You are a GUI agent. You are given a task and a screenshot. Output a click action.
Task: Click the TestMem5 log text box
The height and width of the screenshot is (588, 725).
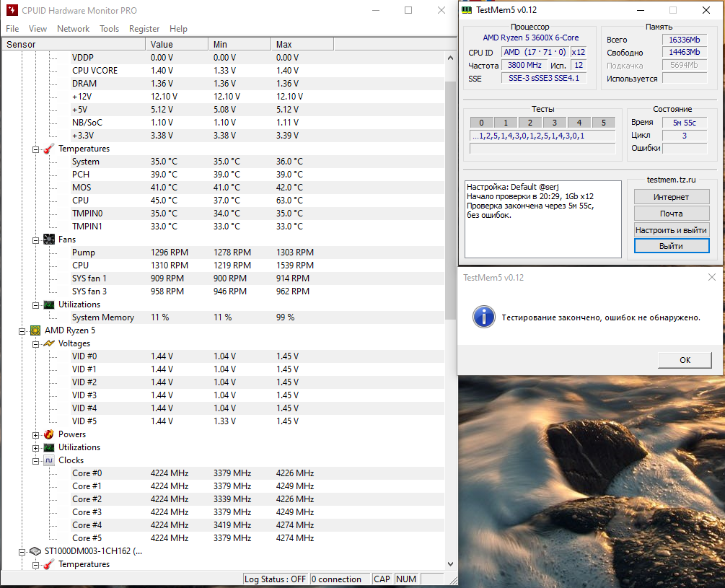click(x=542, y=219)
